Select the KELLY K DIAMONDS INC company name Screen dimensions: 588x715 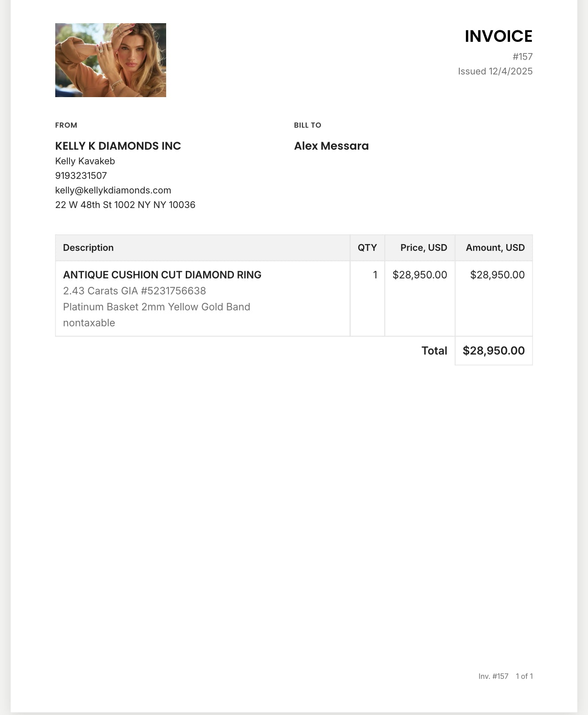tap(118, 146)
